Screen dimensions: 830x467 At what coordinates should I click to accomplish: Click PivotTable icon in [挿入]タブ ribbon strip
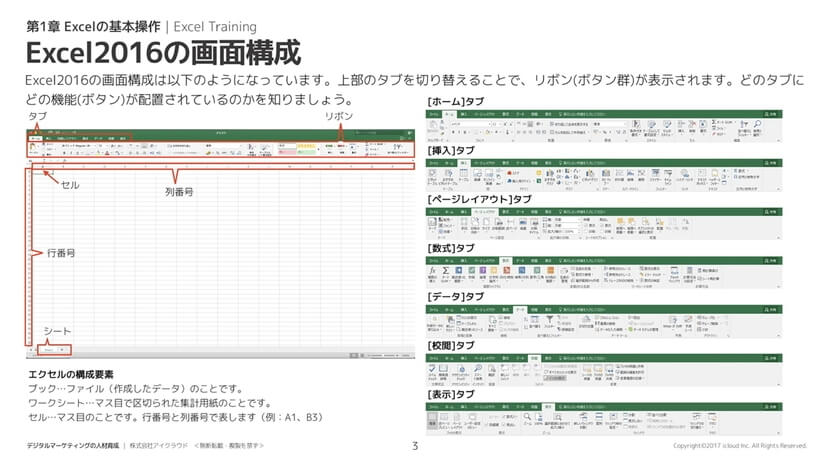pyautogui.click(x=432, y=173)
